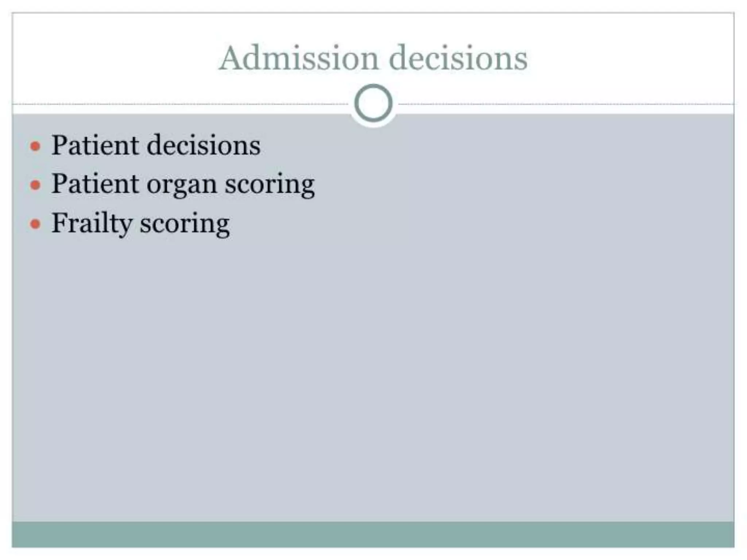Click the bullet dot before Patient decisions
The height and width of the screenshot is (560, 747).
pyautogui.click(x=35, y=146)
